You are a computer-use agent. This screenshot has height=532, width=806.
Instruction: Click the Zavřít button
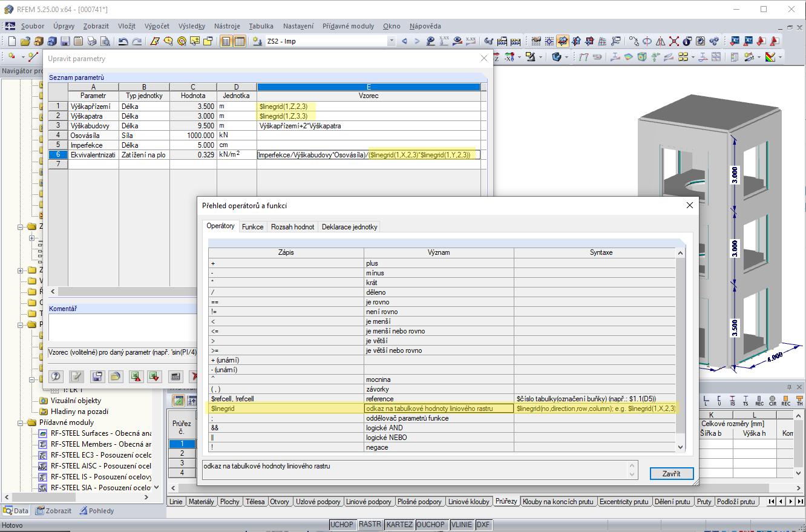[x=672, y=473]
